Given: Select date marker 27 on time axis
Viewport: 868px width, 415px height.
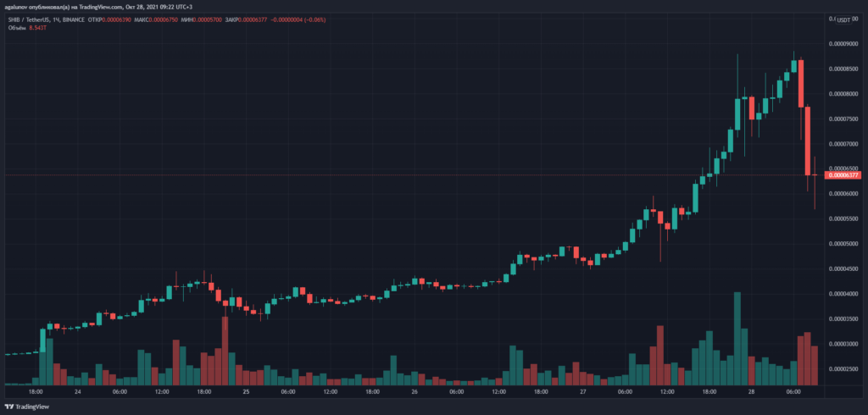Looking at the screenshot, I should point(583,392).
